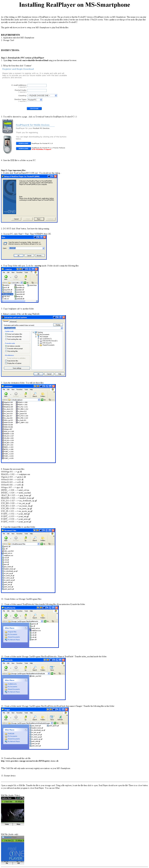The height and width of the screenshot is (868, 149).
Task: Click Back icon in ~rnsetup window
Action: [x=6, y=277]
